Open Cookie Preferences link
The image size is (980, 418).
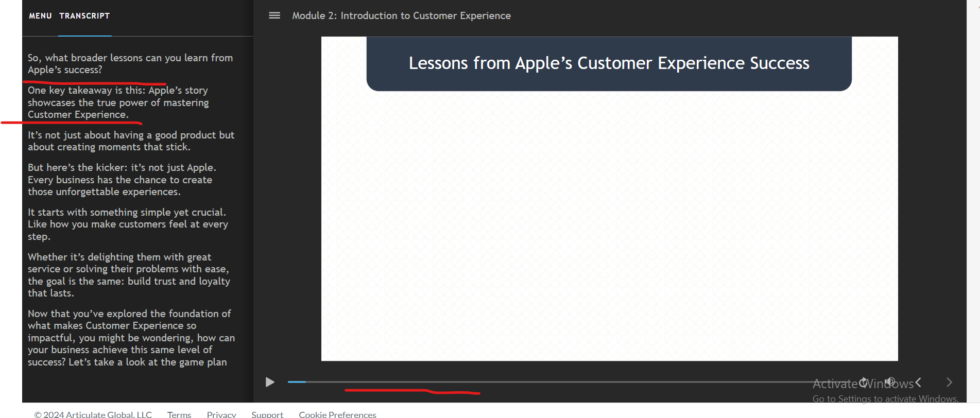coord(337,414)
